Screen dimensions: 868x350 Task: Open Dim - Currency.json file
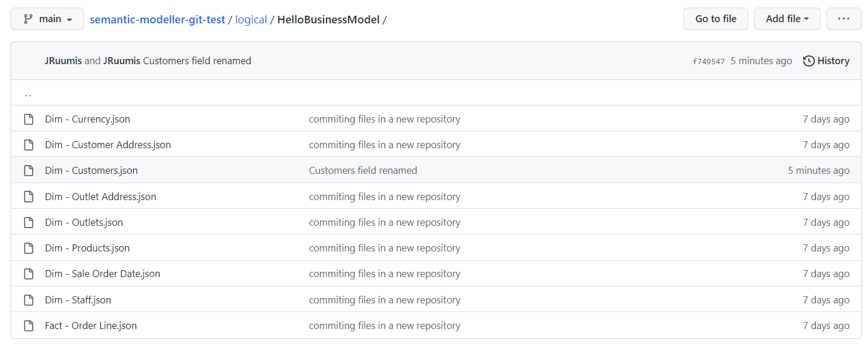[88, 119]
